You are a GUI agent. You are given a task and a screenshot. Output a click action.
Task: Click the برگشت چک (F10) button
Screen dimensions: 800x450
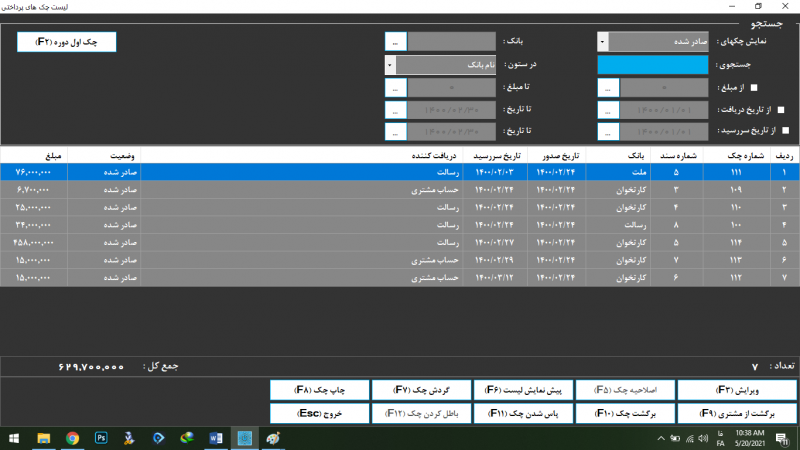point(626,413)
